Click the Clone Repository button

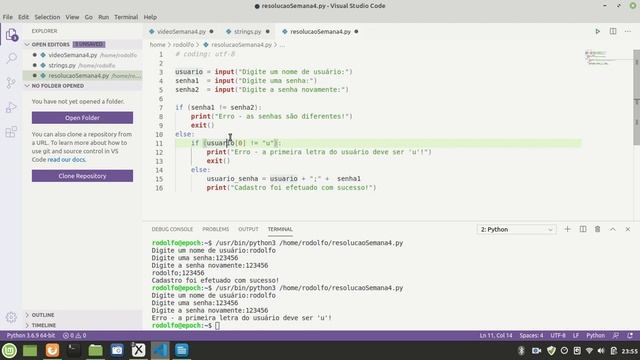click(82, 176)
